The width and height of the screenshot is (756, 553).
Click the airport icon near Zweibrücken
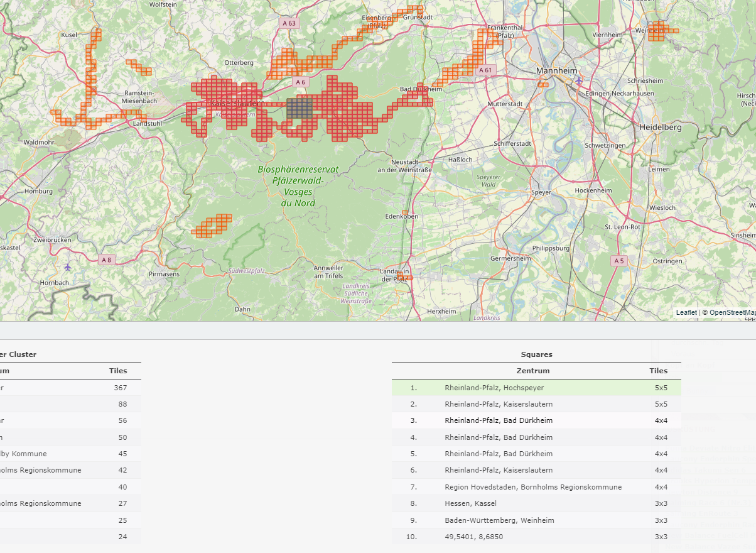tap(68, 267)
